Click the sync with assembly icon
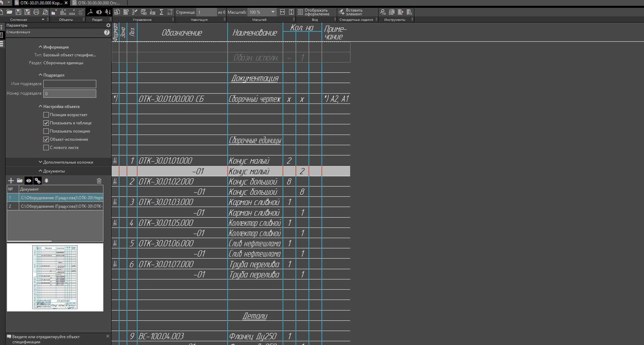644x345 pixels. (144, 12)
